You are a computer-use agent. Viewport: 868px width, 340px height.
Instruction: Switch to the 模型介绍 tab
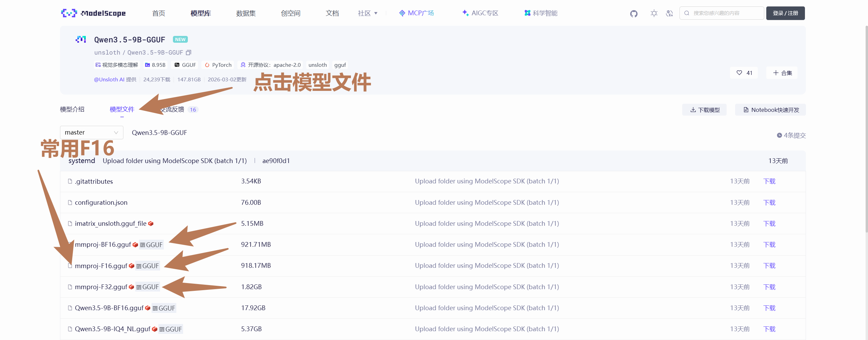72,109
